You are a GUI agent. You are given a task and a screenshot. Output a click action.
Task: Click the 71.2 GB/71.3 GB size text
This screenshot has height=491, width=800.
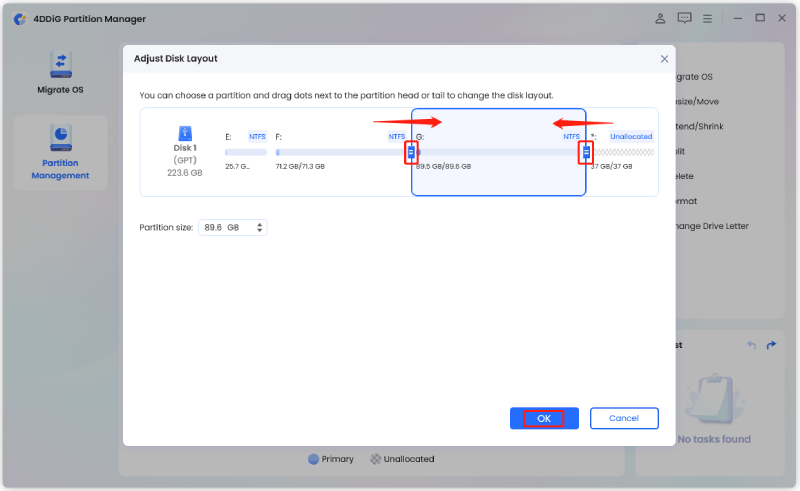(300, 166)
